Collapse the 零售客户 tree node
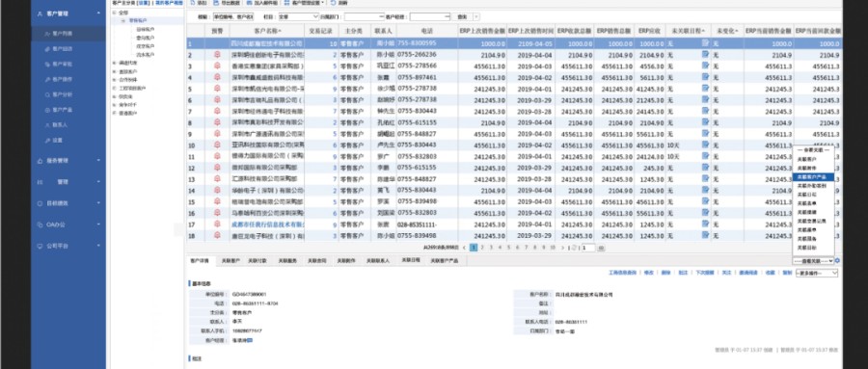Viewport: 868px width, 369px height. tap(122, 20)
